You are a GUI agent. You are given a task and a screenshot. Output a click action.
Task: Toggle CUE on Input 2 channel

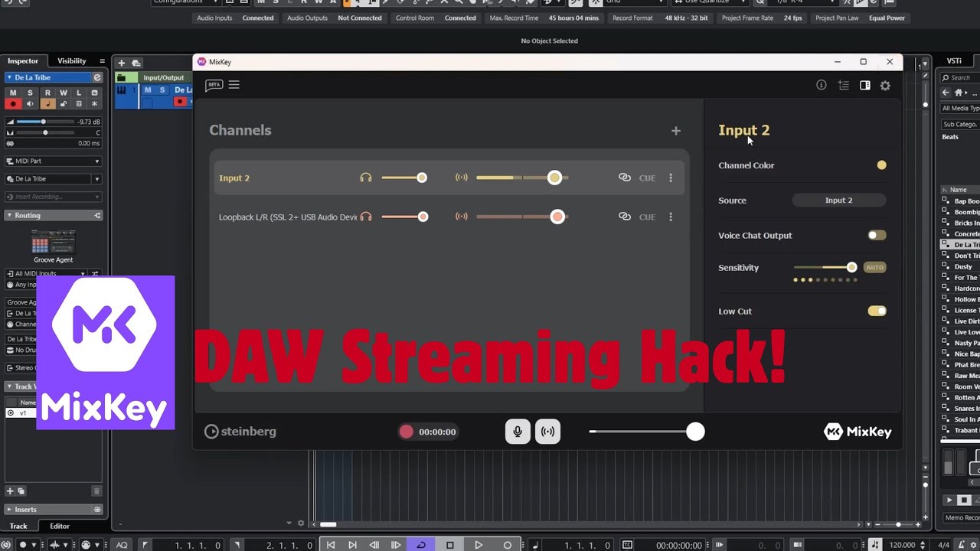[648, 178]
